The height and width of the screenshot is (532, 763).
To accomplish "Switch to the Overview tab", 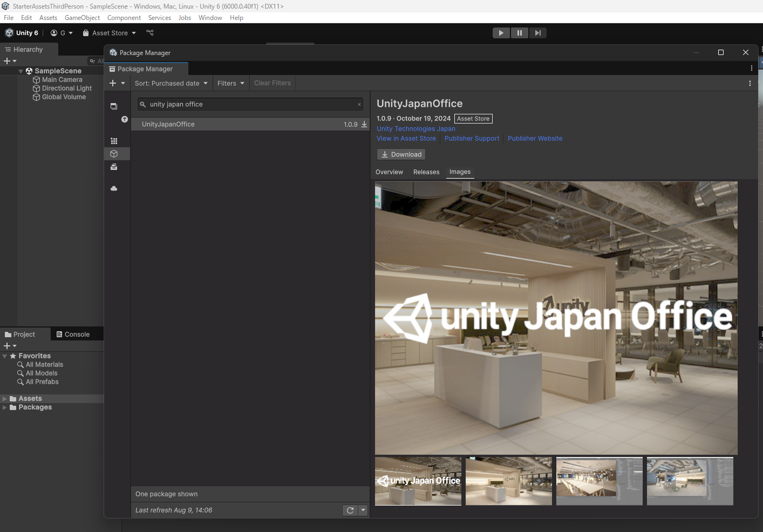I will pyautogui.click(x=389, y=172).
